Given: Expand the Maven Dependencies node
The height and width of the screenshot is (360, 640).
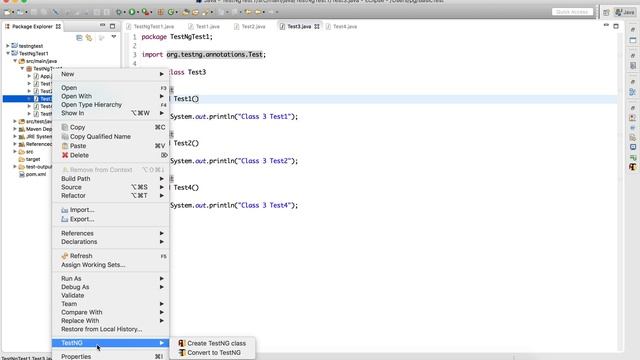Looking at the screenshot, I should click(x=15, y=129).
